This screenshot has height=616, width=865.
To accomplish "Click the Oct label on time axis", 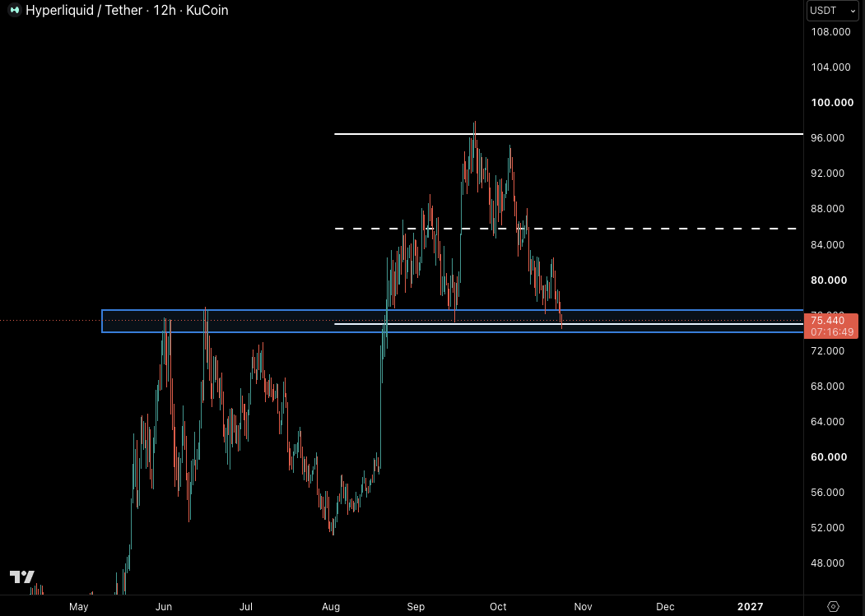I will coord(498,607).
